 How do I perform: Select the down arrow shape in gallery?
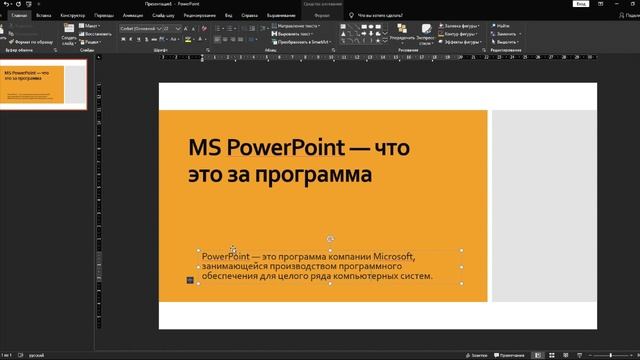[x=371, y=33]
